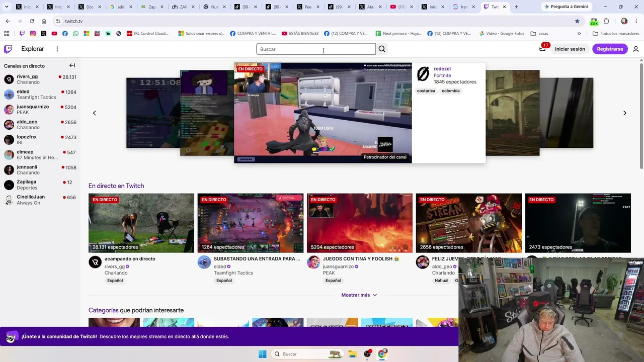Open the Fortnite category link in carousel
Viewport: 644px width, 362px height.
coord(442,75)
